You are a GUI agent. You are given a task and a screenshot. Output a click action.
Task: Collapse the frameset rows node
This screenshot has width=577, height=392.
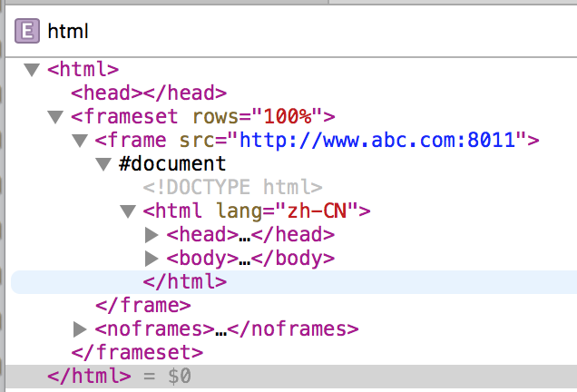click(55, 117)
